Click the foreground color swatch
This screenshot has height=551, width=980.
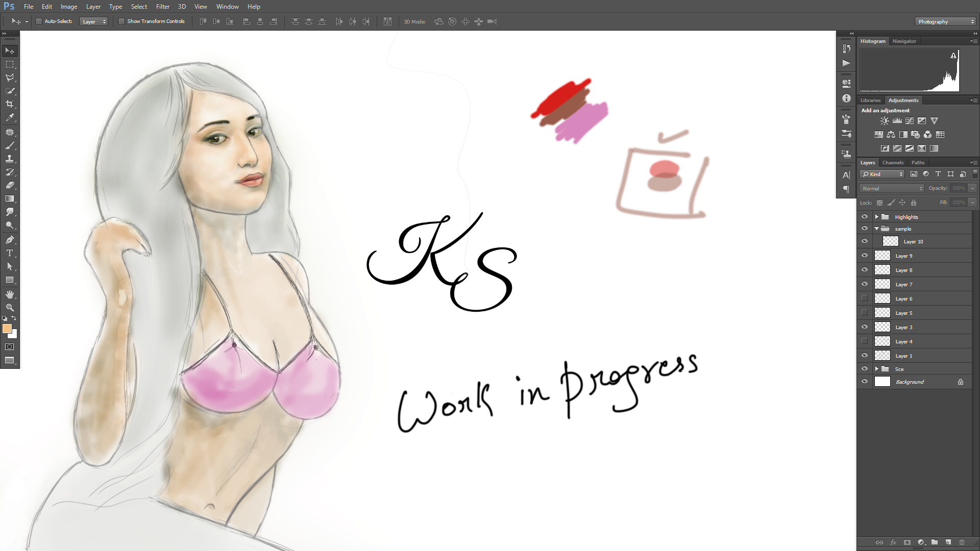7,329
